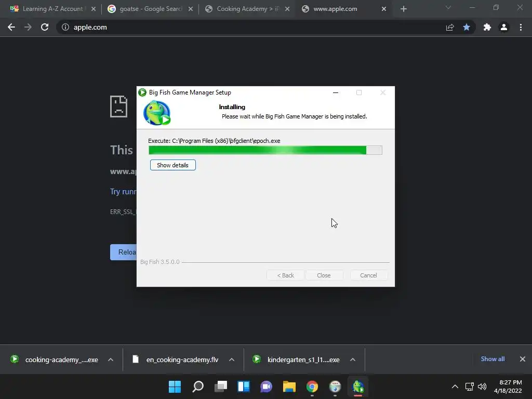Close the goatse Google Search tab
Image resolution: width=532 pixels, height=399 pixels.
191,9
